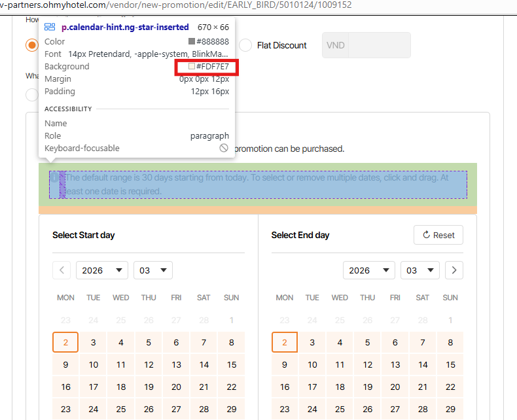The width and height of the screenshot is (517, 420).
Task: Expand the end calendar month dropdown
Action: (419, 270)
